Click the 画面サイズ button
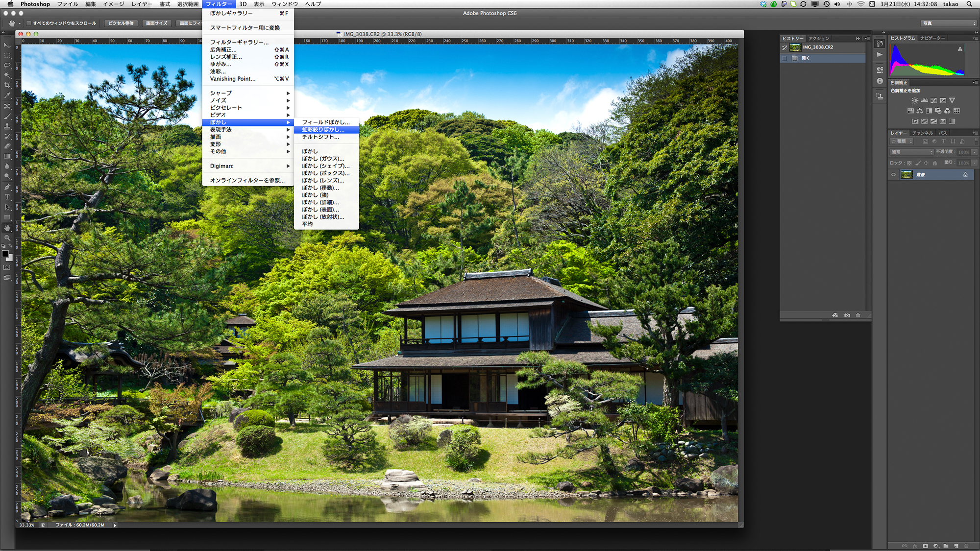The width and height of the screenshot is (980, 551). click(x=157, y=23)
